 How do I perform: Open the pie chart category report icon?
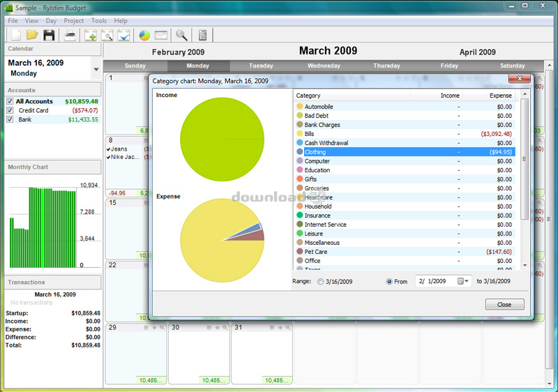tap(144, 35)
